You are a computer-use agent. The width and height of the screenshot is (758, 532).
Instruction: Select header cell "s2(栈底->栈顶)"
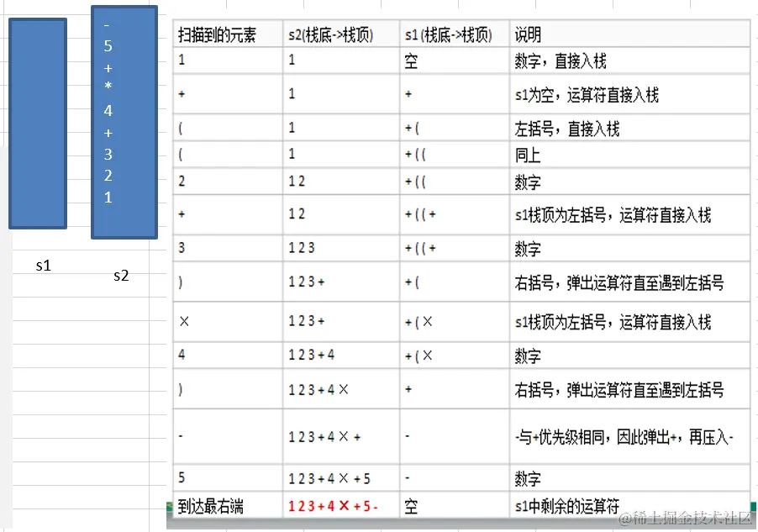[341, 34]
